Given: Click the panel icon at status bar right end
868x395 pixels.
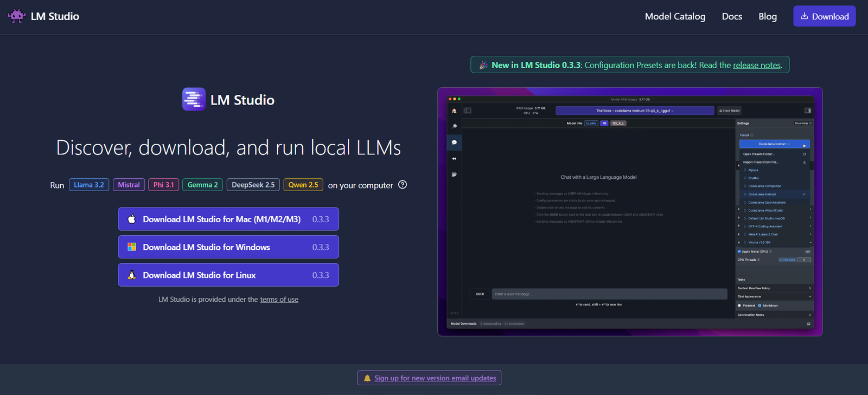Looking at the screenshot, I should tap(808, 323).
